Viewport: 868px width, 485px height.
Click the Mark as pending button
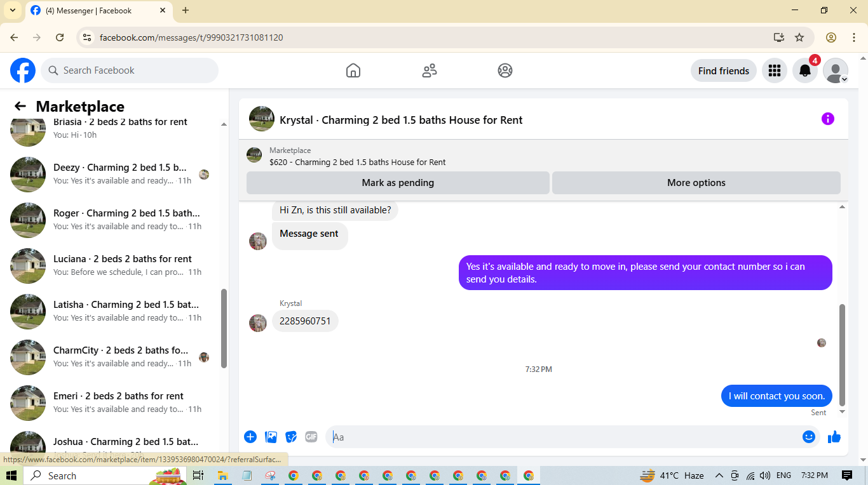coord(398,183)
